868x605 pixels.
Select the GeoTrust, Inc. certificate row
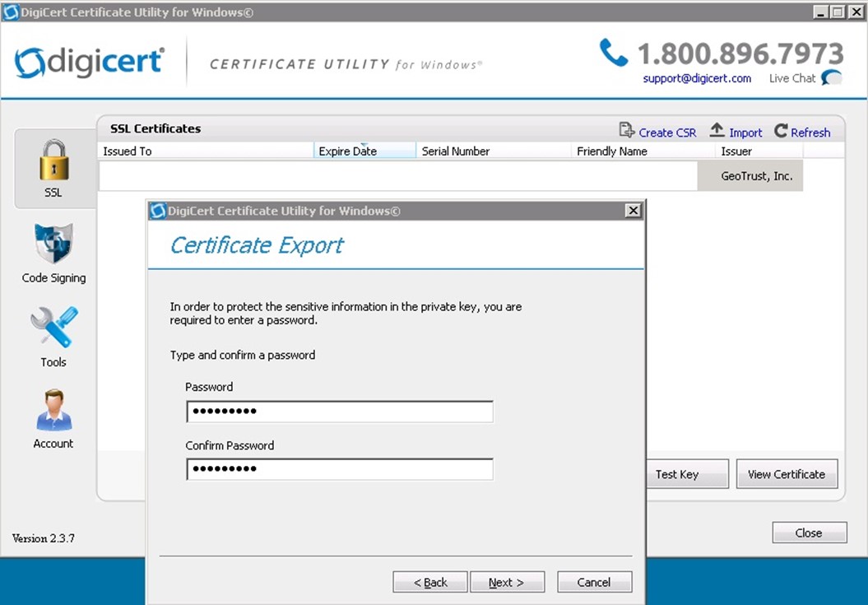[x=451, y=176]
